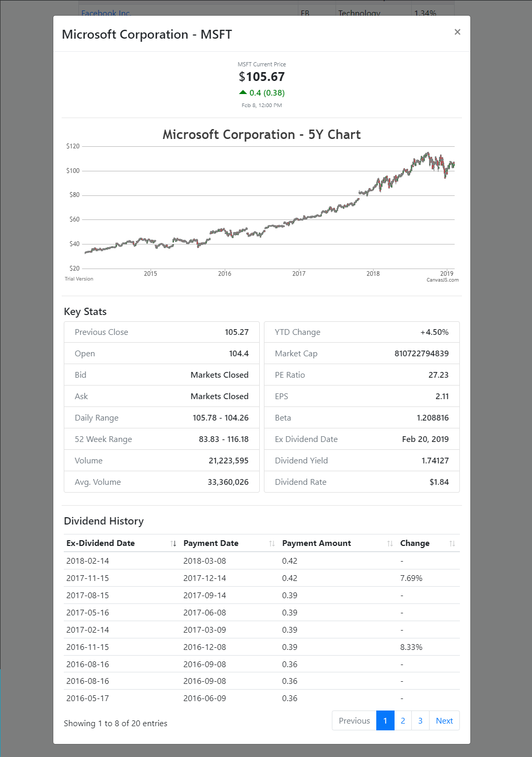The width and height of the screenshot is (532, 757).
Task: Select the 52 Week Range row
Action: coord(161,439)
